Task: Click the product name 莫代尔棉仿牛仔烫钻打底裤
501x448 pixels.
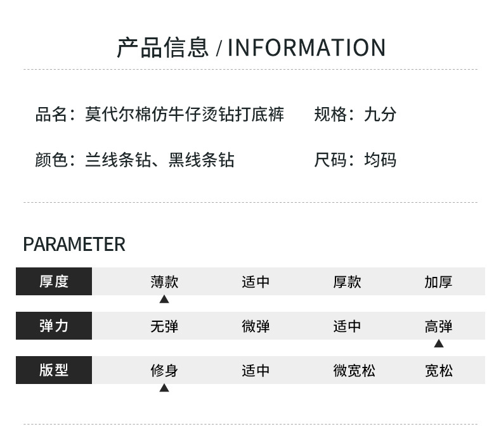Action: click(x=185, y=115)
